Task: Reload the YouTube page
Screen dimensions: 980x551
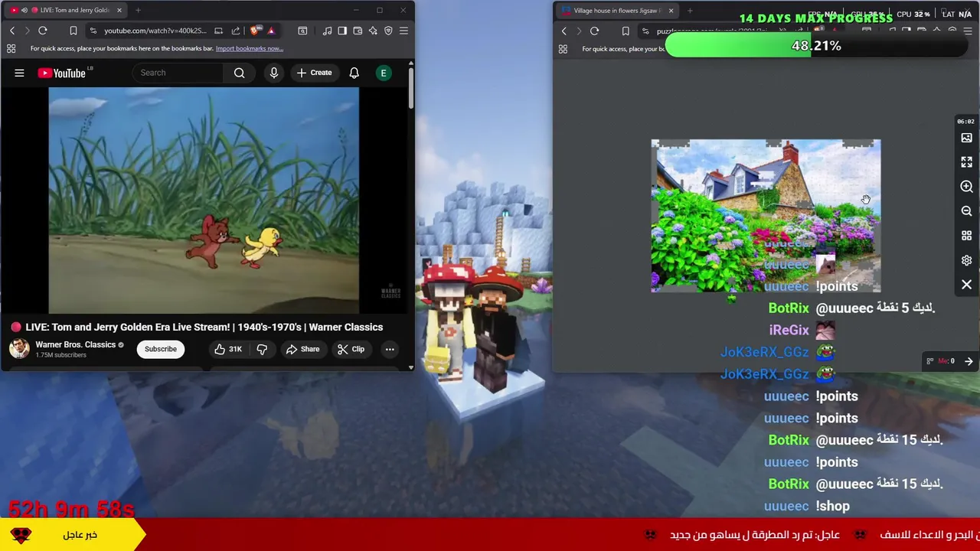Action: [x=43, y=31]
